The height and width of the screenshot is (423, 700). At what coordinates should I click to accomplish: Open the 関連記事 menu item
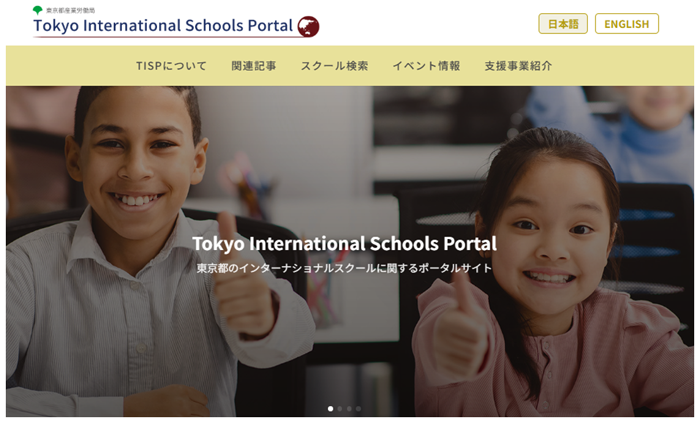[254, 66]
